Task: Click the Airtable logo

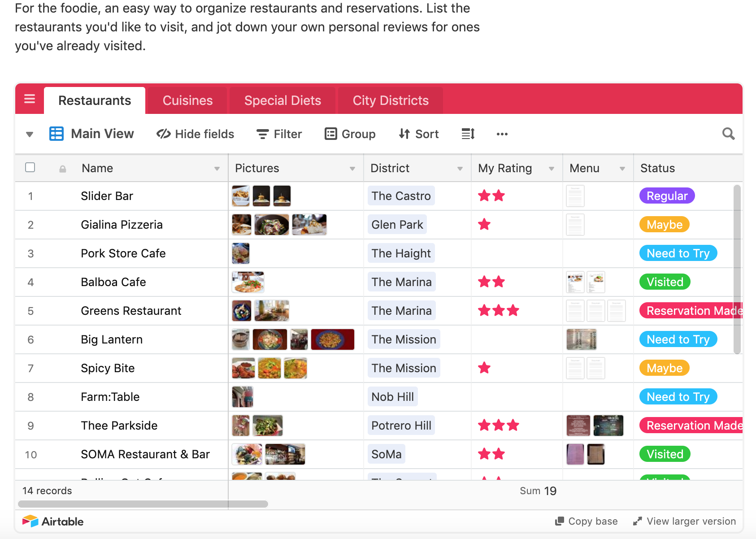Action: click(53, 522)
